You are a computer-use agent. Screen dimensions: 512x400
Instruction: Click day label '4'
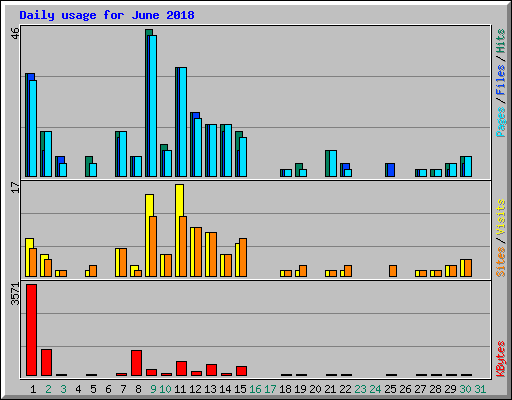[78, 389]
